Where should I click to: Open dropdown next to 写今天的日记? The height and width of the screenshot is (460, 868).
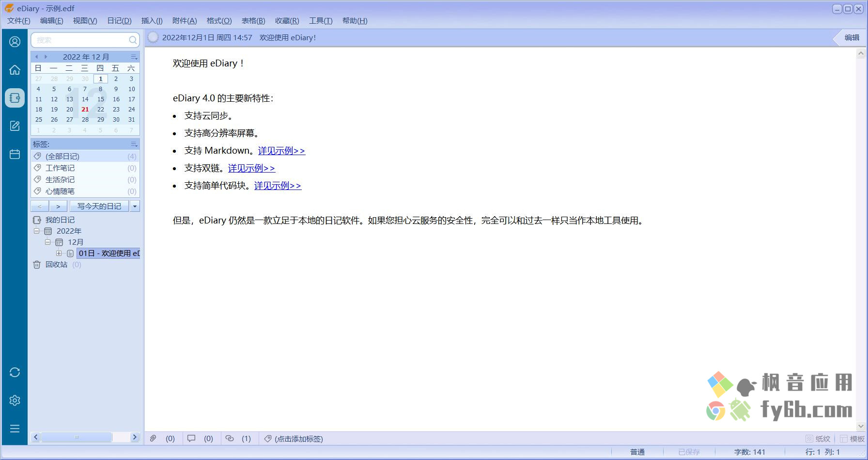point(135,206)
